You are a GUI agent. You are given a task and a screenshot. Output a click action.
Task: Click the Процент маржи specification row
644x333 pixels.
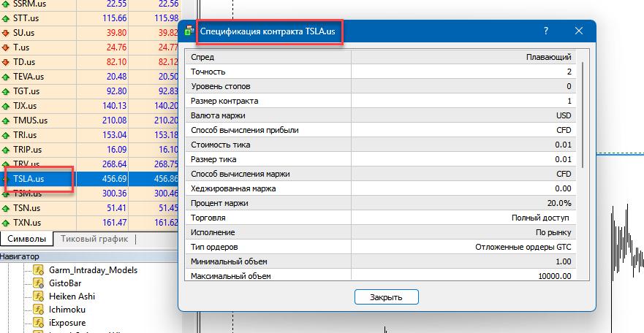coord(380,203)
